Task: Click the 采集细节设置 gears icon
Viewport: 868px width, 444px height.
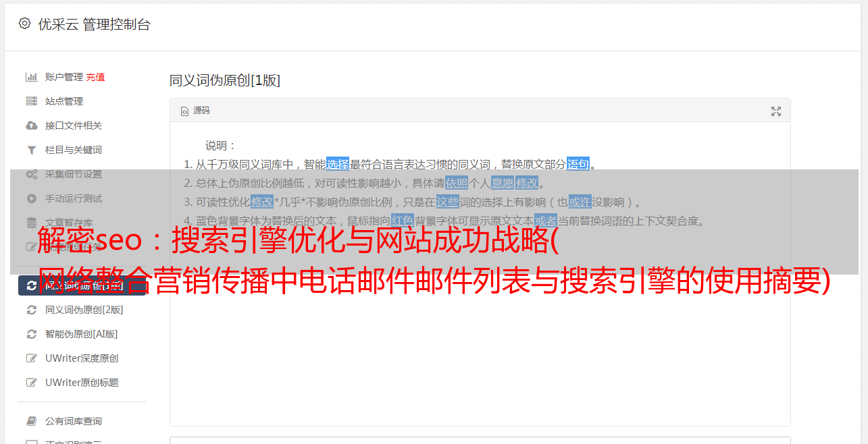Action: [31, 174]
